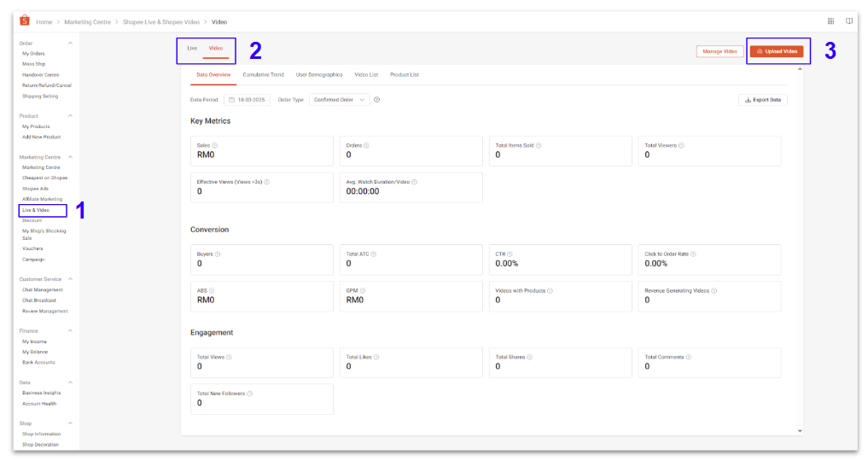
Task: Open Shopee Ads in the sidebar
Action: coord(36,189)
